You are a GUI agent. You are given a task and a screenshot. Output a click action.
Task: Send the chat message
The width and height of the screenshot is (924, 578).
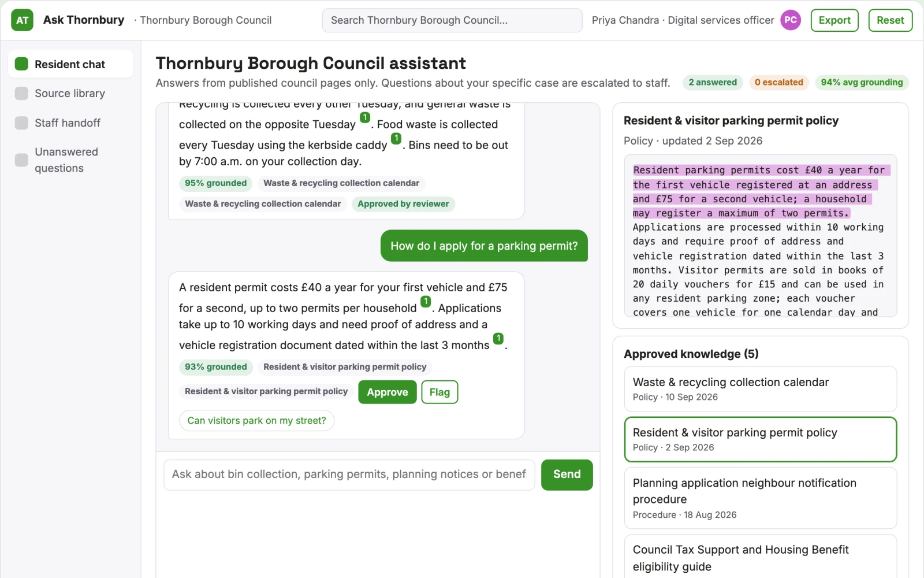click(x=567, y=475)
